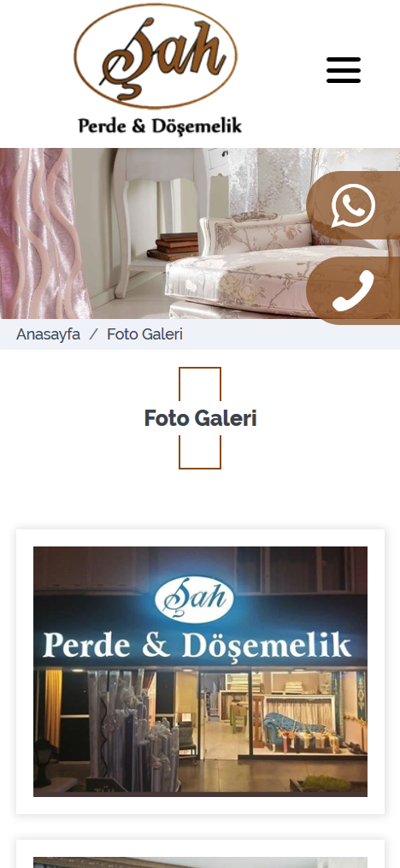Open the partially visible second gallery photo
The width and height of the screenshot is (400, 868).
coord(200,863)
